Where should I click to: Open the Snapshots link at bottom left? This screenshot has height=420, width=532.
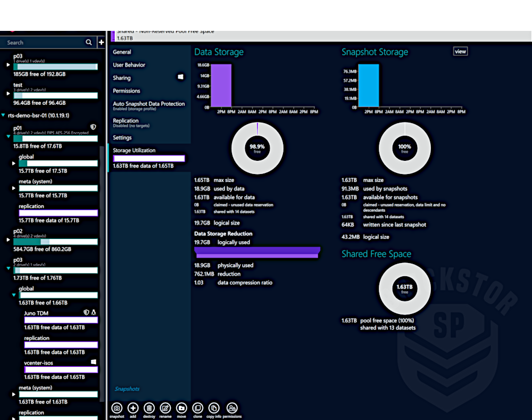(127, 389)
